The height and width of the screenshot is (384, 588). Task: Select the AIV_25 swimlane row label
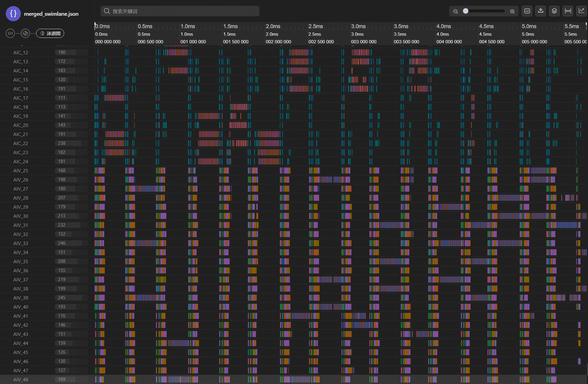(21, 170)
